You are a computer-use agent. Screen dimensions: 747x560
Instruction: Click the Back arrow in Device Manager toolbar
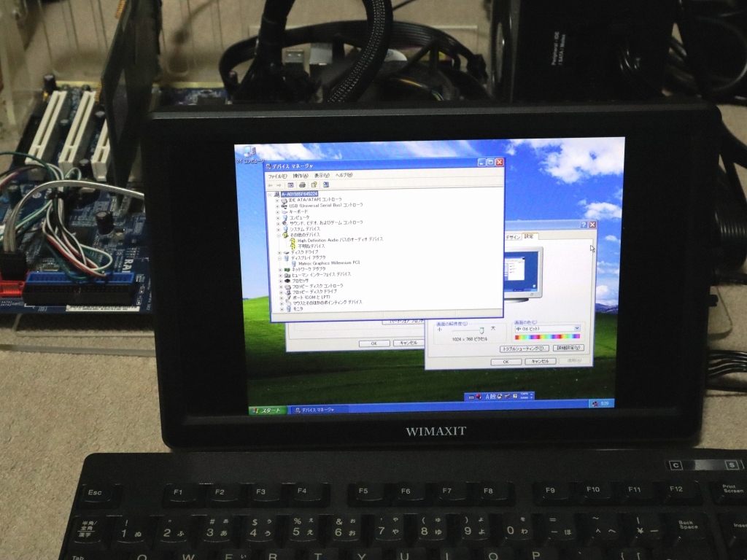pyautogui.click(x=270, y=185)
